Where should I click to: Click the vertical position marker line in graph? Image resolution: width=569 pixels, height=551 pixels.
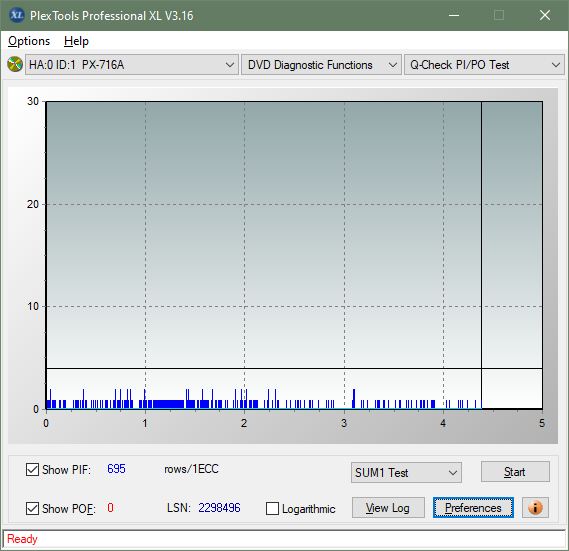pos(481,255)
